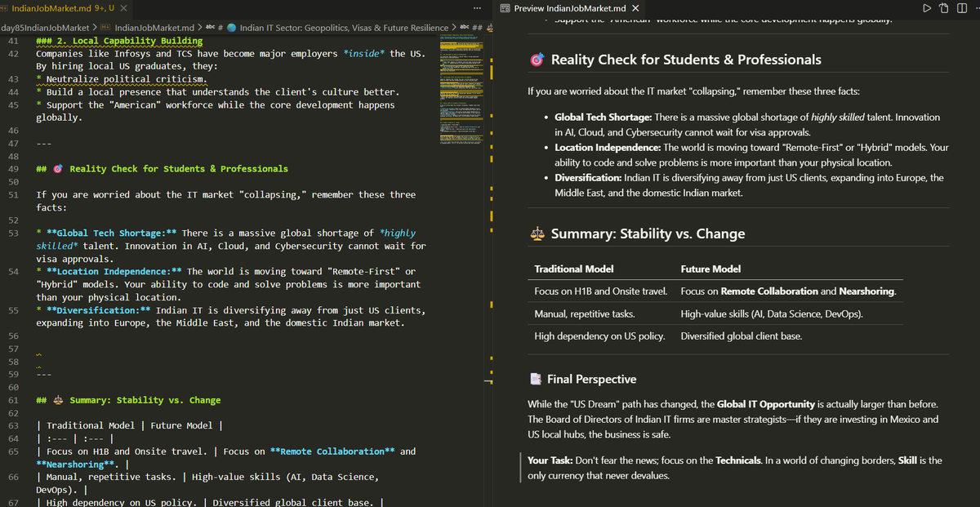Click line number 53 in the gutter
Screen dimensions: 980x507
point(14,233)
